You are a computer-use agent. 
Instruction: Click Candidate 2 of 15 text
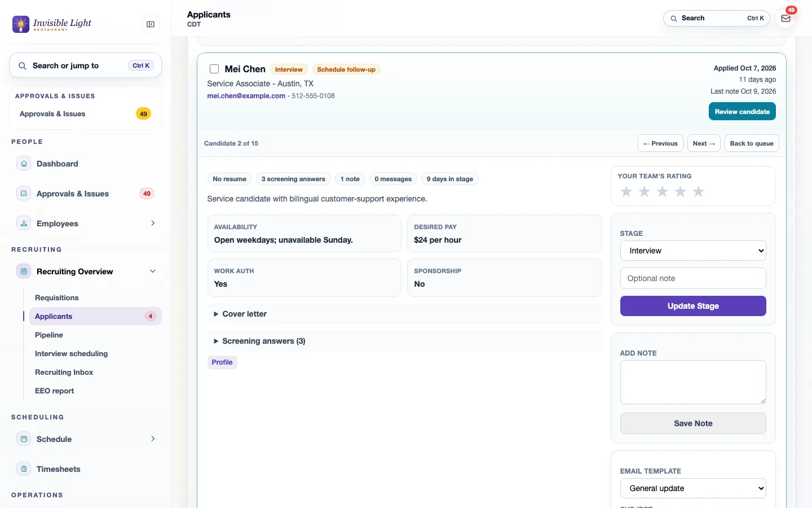(231, 143)
